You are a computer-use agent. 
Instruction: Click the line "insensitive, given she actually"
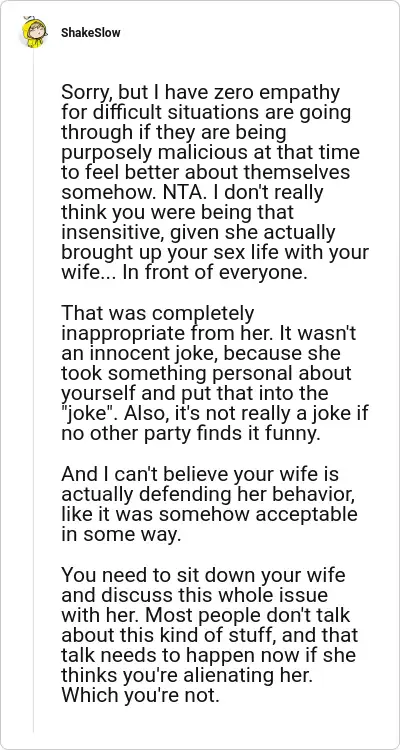point(198,232)
